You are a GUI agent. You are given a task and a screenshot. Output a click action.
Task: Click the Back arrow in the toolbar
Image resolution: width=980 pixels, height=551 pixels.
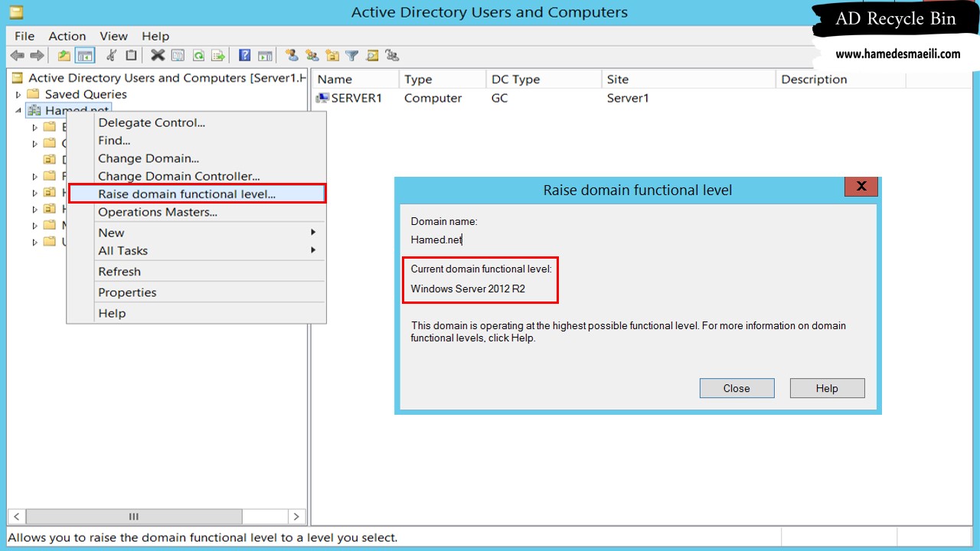pyautogui.click(x=17, y=55)
